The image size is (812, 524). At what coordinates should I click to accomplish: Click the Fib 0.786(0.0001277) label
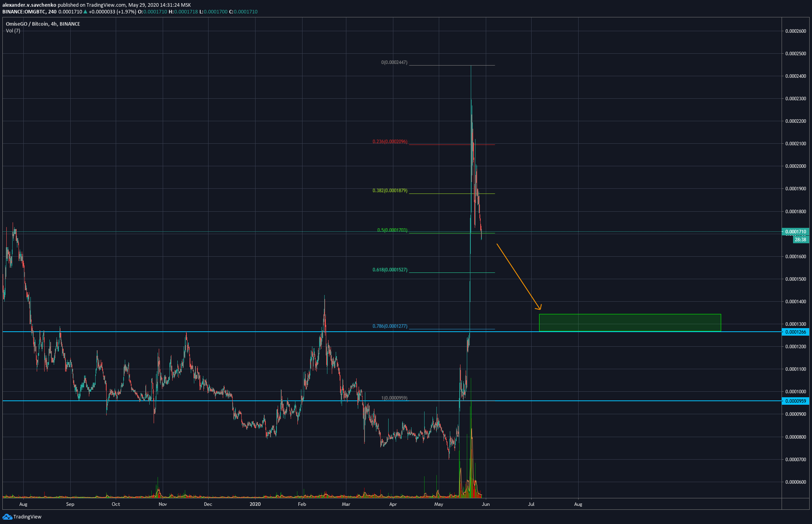390,326
